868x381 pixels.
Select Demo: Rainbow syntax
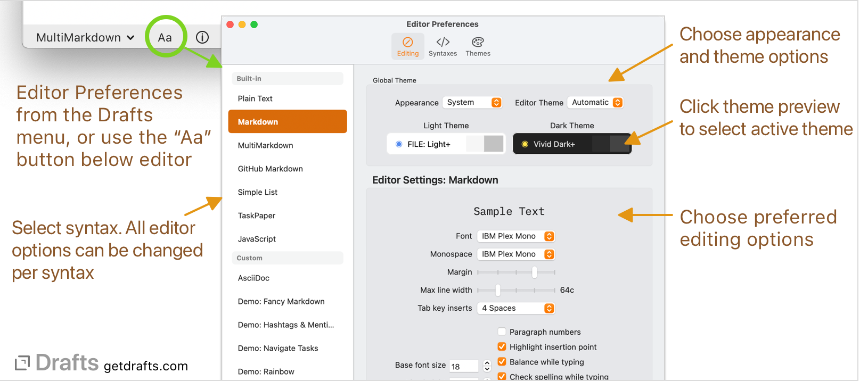(x=288, y=371)
